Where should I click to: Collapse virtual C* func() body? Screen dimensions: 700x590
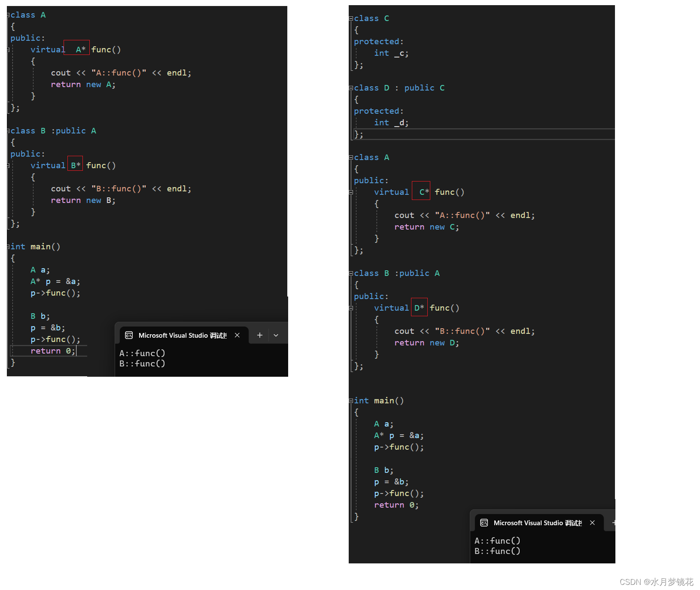pos(351,192)
